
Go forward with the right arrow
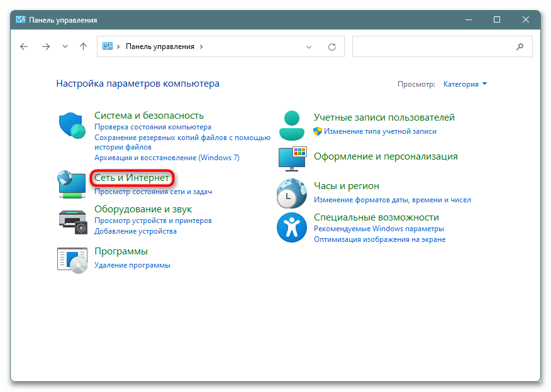coord(46,46)
